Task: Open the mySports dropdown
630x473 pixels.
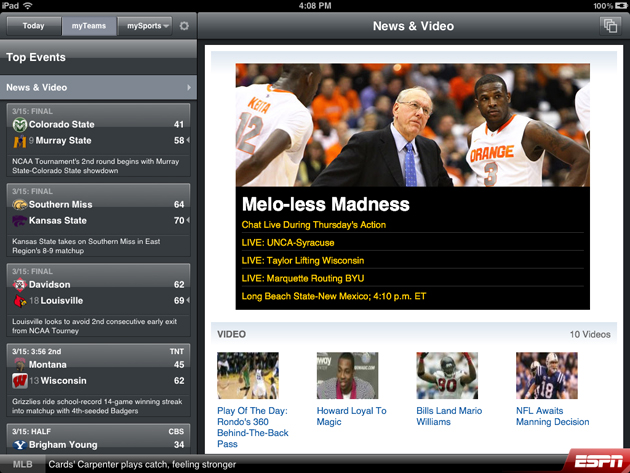Action: tap(145, 26)
